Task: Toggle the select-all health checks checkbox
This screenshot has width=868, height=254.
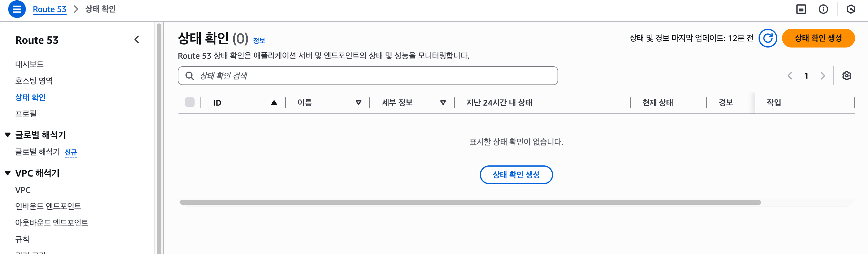Action: click(x=190, y=102)
